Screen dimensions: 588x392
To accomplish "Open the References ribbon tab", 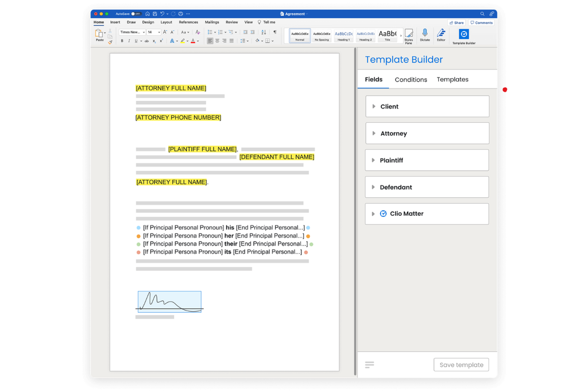I will pyautogui.click(x=188, y=22).
